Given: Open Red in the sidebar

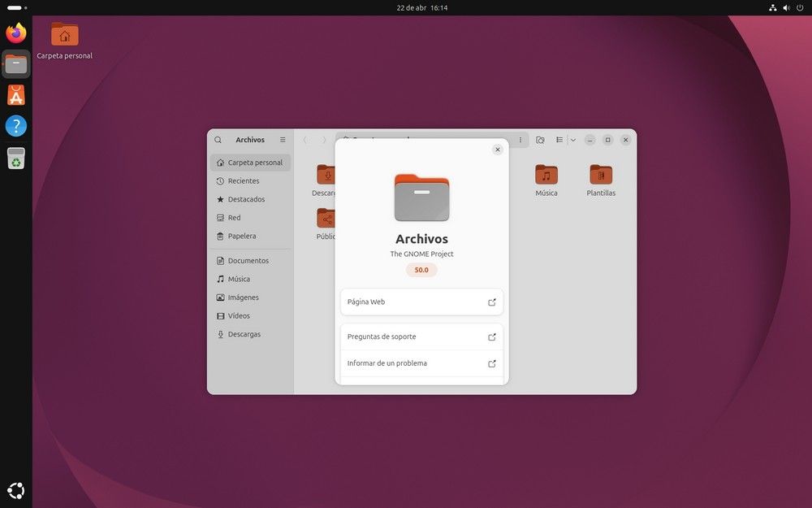Looking at the screenshot, I should pyautogui.click(x=251, y=218).
